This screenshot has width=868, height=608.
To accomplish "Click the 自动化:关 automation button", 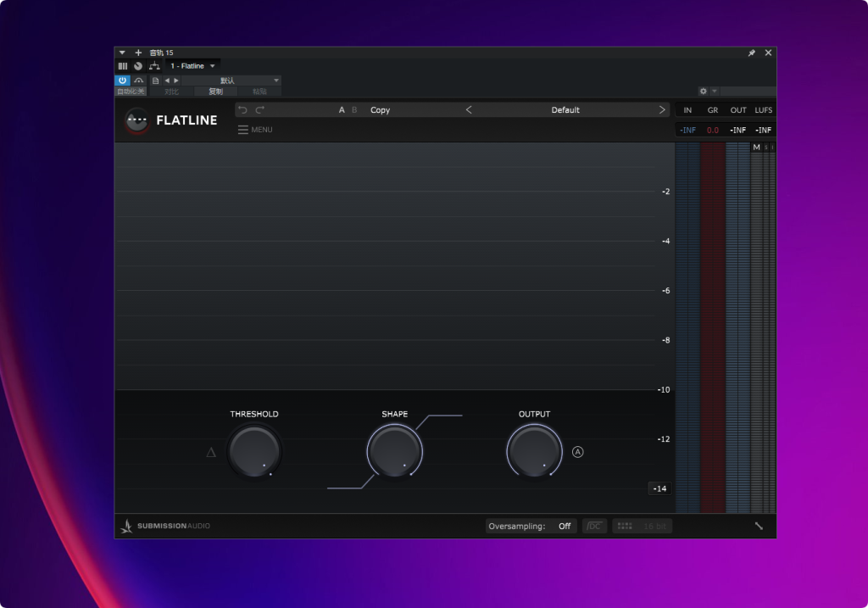I will tap(131, 92).
